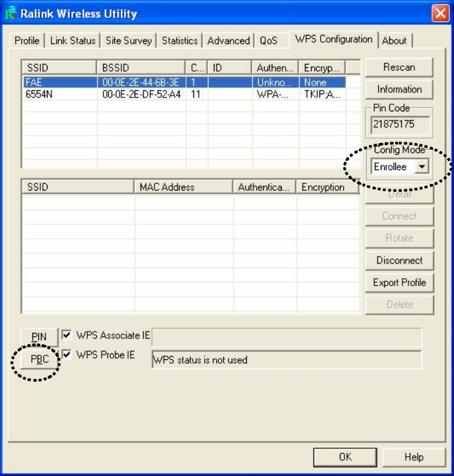The height and width of the screenshot is (476, 454).
Task: Select the FAE network row
Action: tap(185, 82)
